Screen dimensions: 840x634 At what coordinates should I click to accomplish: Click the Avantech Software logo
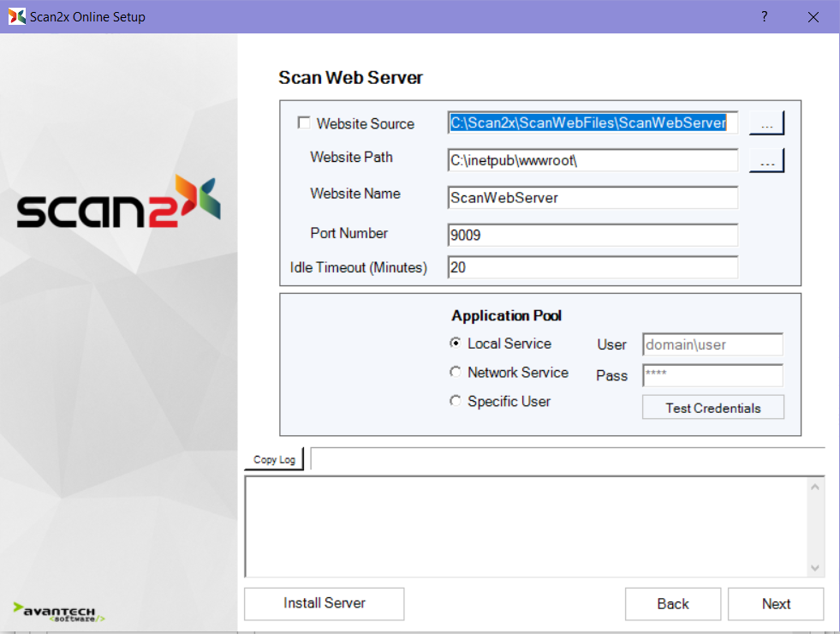click(60, 612)
